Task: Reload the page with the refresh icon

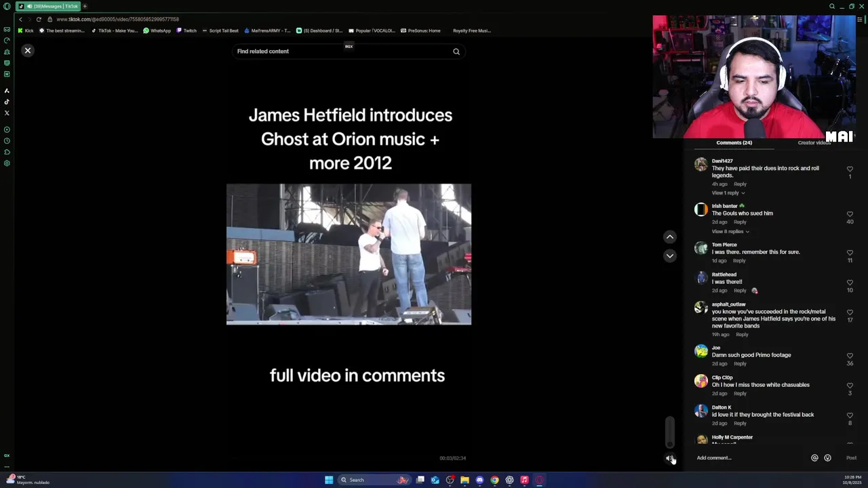Action: point(39,20)
